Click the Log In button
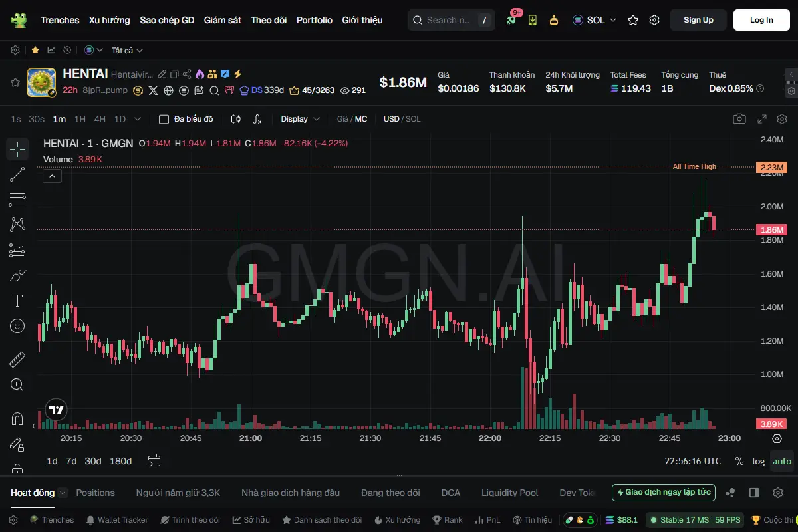This screenshot has height=532, width=798. coord(761,20)
